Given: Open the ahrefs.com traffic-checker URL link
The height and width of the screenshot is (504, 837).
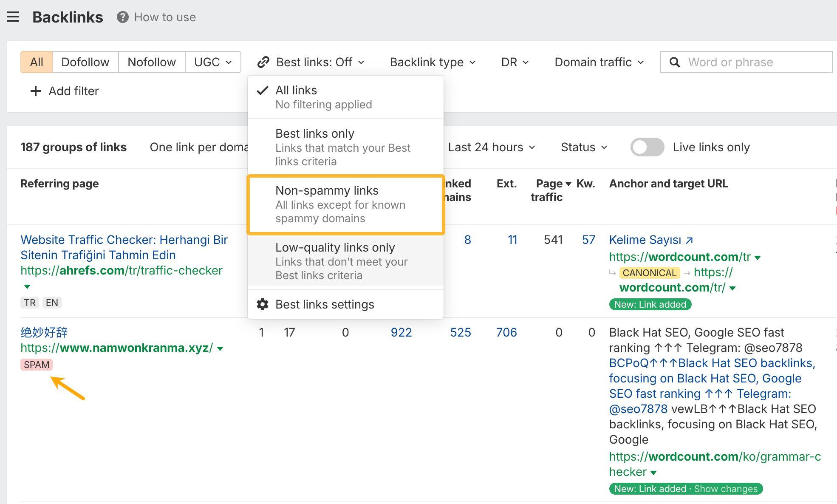Looking at the screenshot, I should coord(122,270).
